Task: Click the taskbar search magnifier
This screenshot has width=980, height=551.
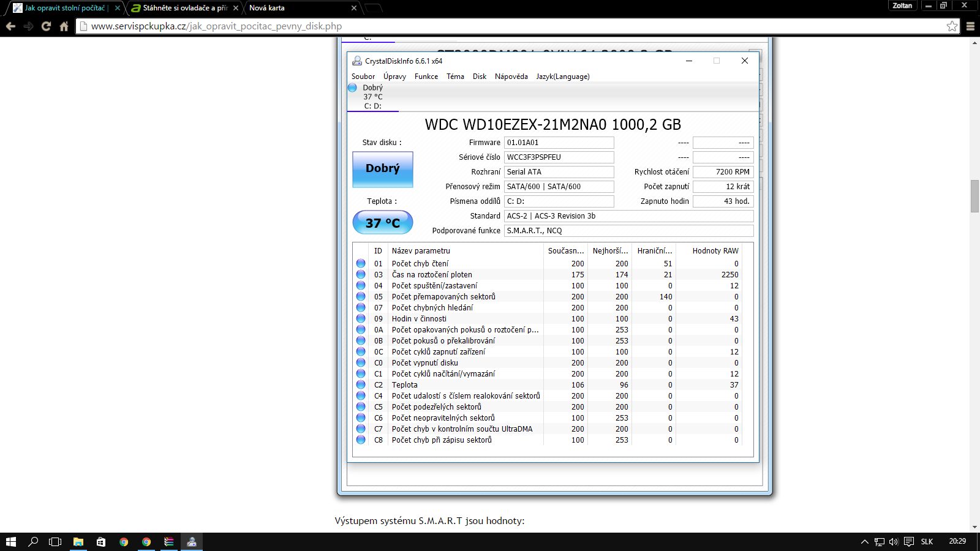Action: pos(33,542)
